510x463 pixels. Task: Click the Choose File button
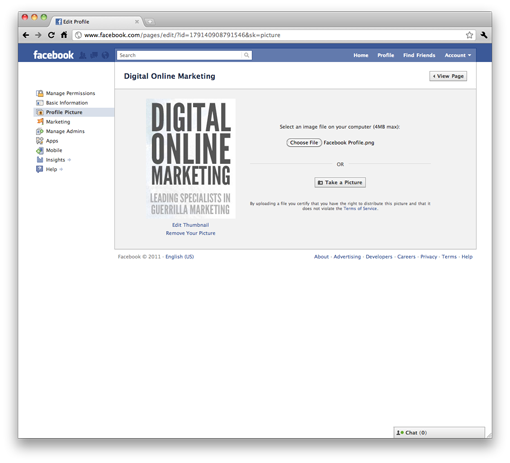tap(304, 143)
